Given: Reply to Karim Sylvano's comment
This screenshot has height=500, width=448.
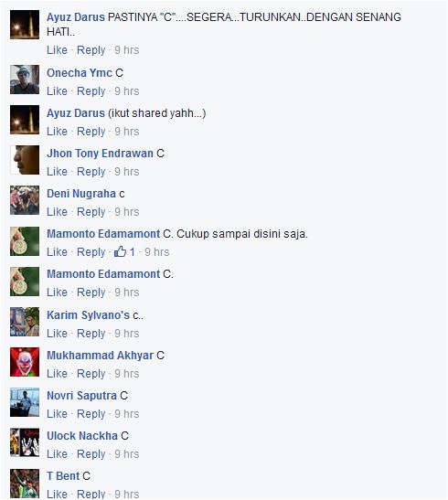Looking at the screenshot, I should click(x=91, y=334).
